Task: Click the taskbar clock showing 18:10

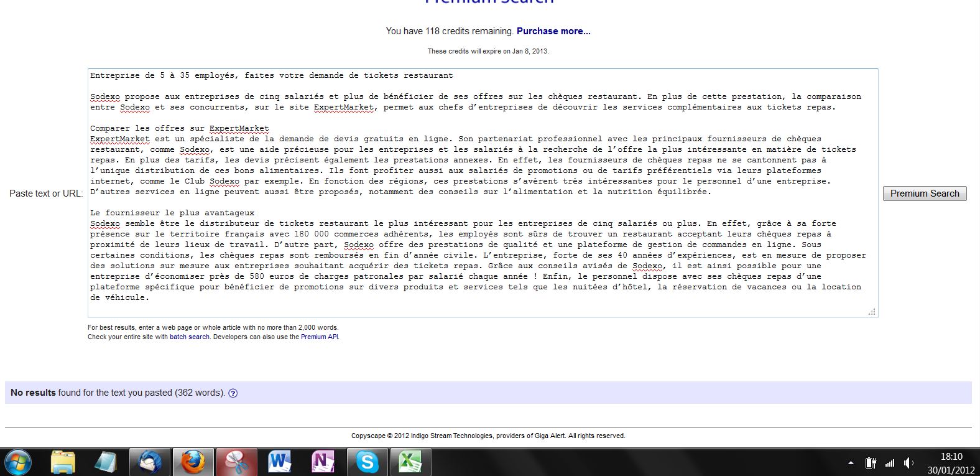Action: pyautogui.click(x=951, y=463)
